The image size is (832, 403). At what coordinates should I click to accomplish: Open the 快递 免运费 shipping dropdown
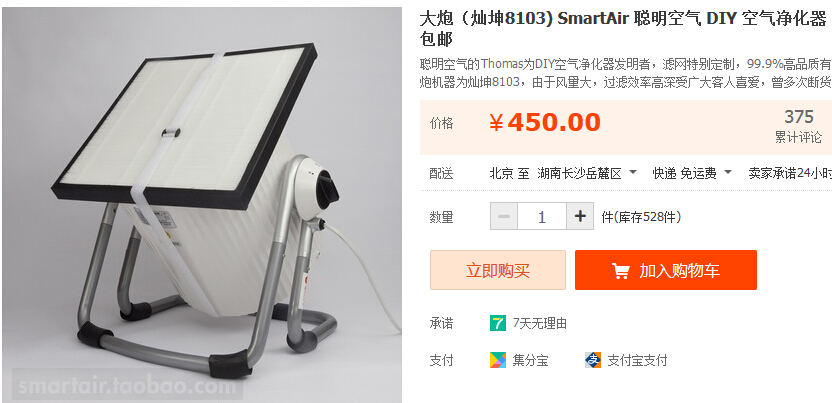coord(692,173)
